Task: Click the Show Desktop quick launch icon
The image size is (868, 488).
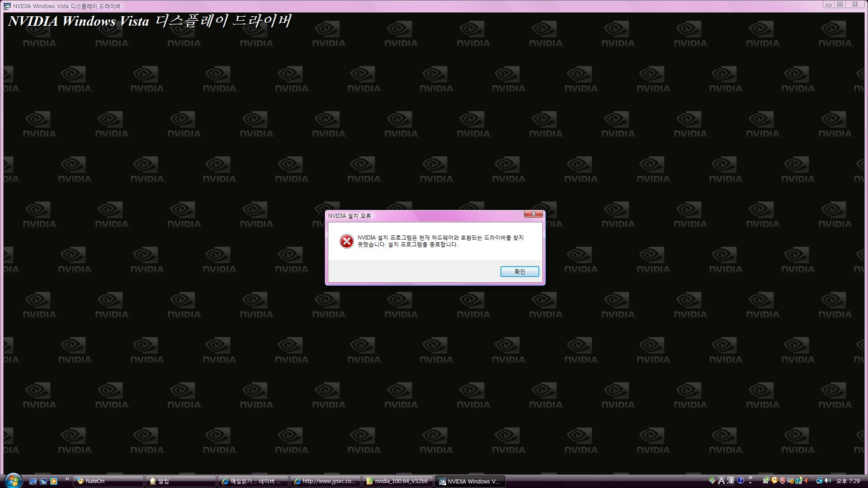Action: 33,481
